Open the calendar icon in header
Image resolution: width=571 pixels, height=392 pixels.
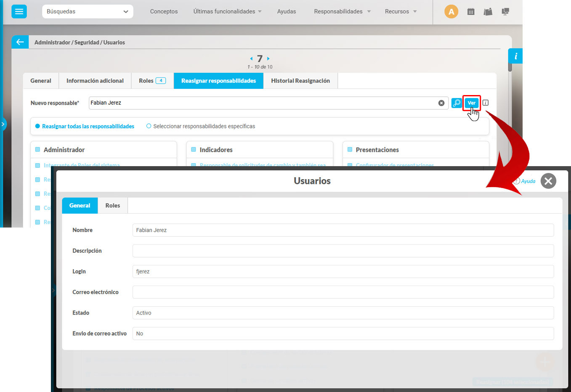click(x=471, y=12)
